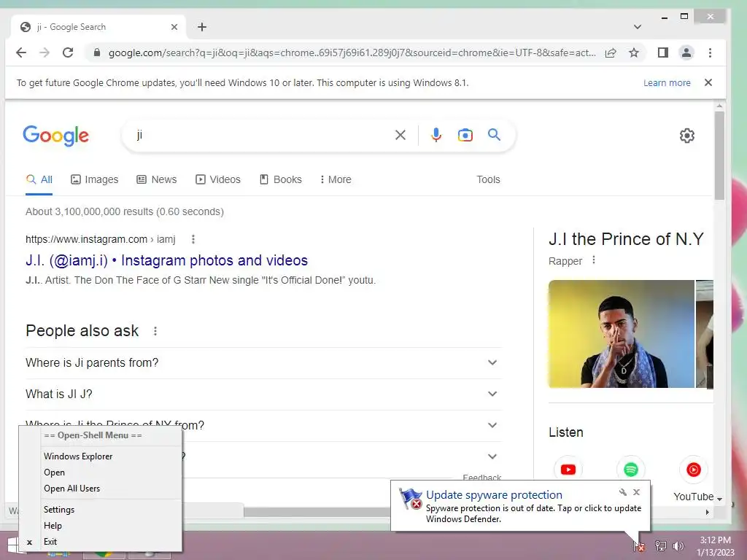Image resolution: width=747 pixels, height=560 pixels.
Task: Open network tray icon
Action: tap(660, 545)
